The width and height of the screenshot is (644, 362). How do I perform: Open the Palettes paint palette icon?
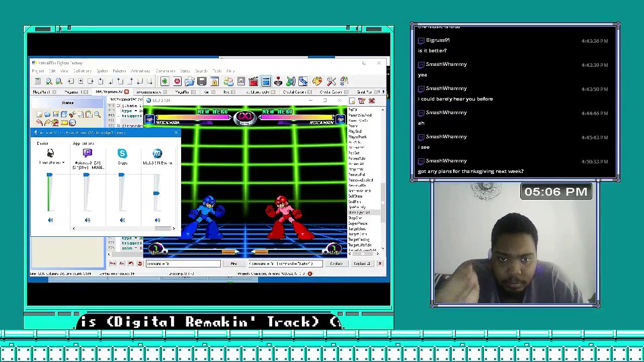pos(317,81)
